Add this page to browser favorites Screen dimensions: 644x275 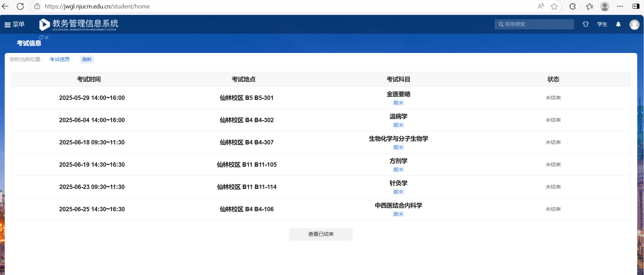coord(554,6)
